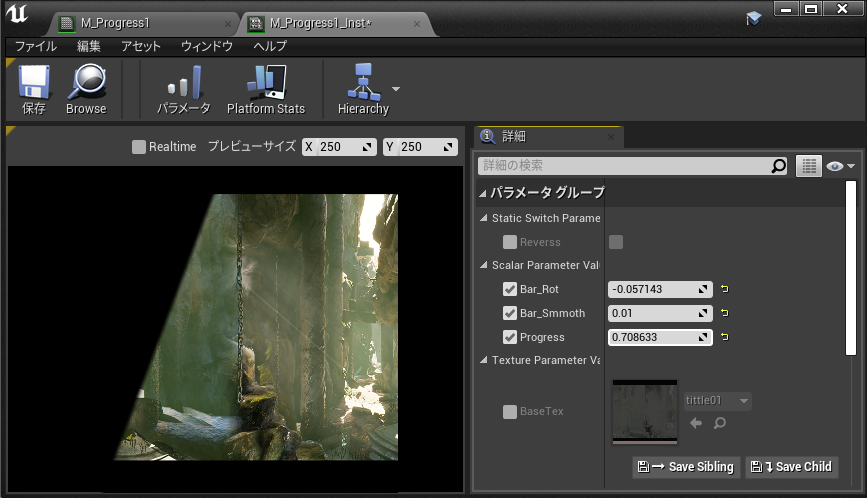Open the ファイル menu
Image resolution: width=867 pixels, height=498 pixels.
(x=36, y=46)
